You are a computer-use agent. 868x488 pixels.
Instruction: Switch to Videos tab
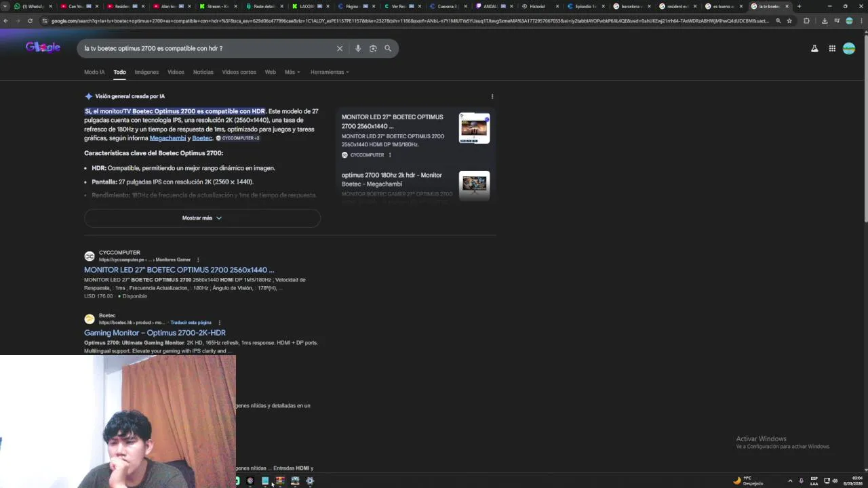point(176,72)
